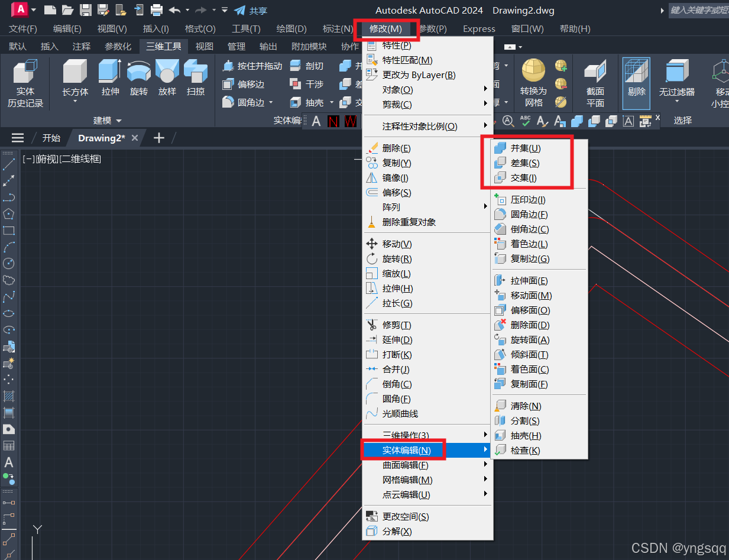Screen dimensions: 729x560
Task: Choose Subtract (差集) in submenu
Action: pyautogui.click(x=539, y=163)
